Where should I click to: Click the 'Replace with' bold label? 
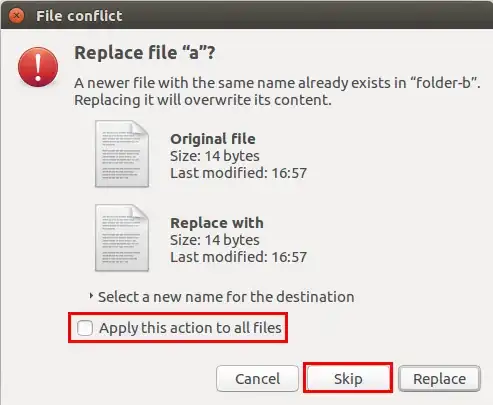click(x=217, y=223)
